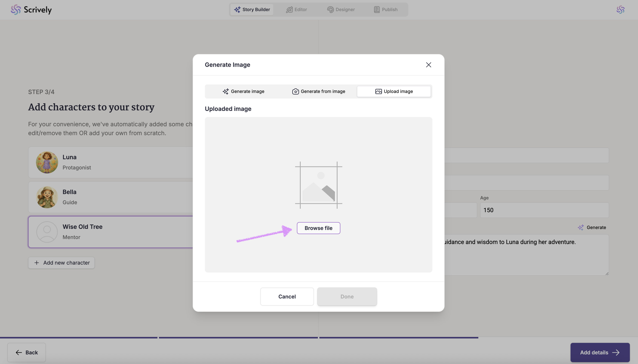The image size is (638, 364).
Task: Cancel the image upload dialog
Action: point(287,296)
